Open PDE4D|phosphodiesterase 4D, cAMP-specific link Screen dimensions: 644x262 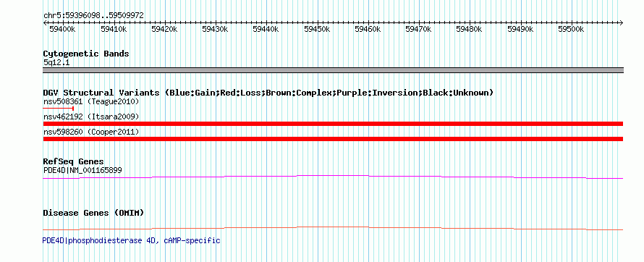[x=132, y=240]
